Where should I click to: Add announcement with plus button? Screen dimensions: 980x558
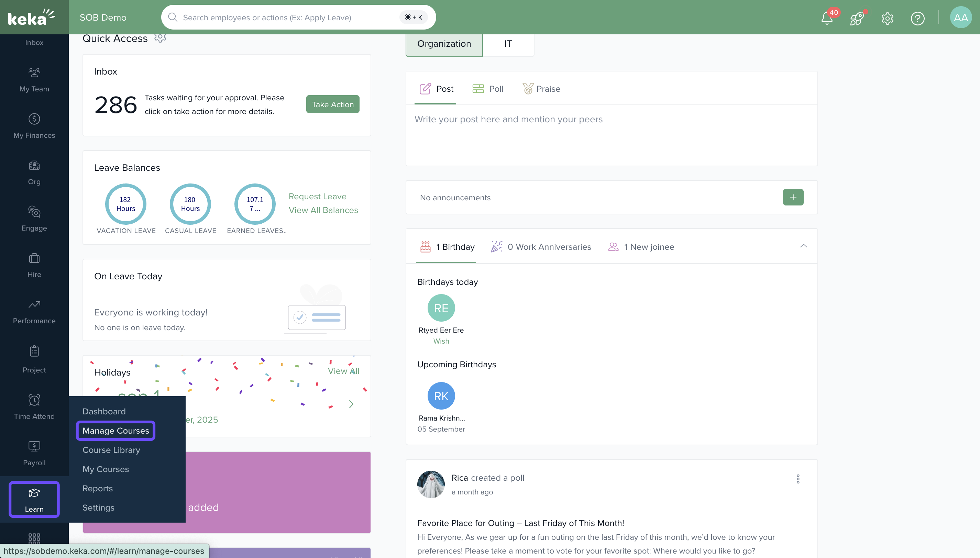pyautogui.click(x=793, y=197)
